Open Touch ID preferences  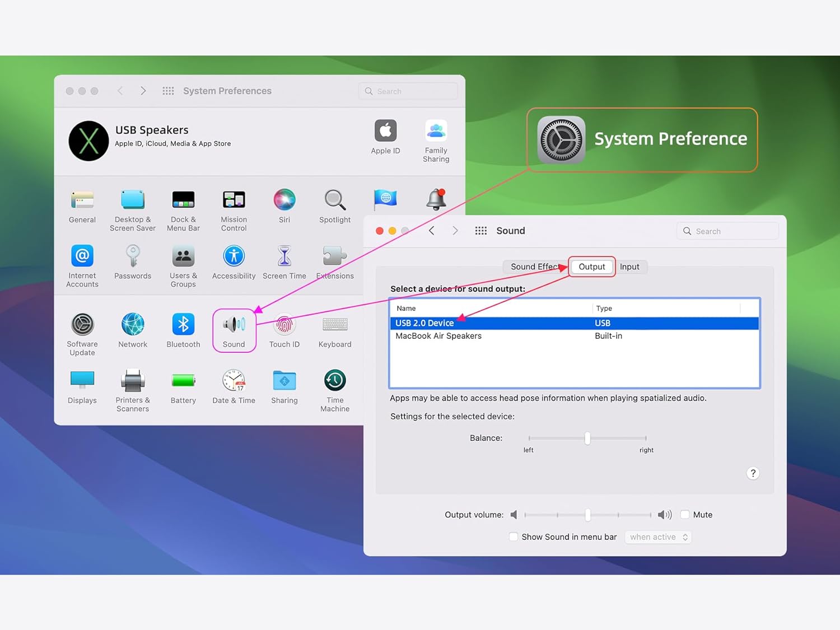coord(284,330)
